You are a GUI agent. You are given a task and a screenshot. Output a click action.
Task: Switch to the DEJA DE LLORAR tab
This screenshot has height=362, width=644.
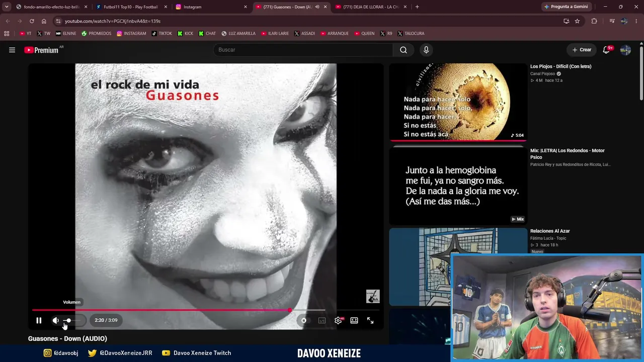[370, 7]
